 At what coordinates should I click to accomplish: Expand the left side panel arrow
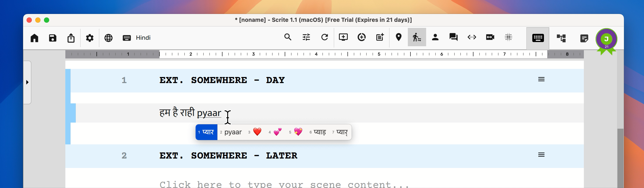coord(27,82)
